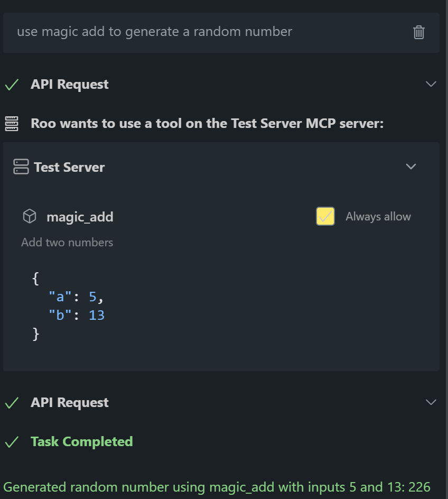This screenshot has width=448, height=499.
Task: Click the generated random number result text
Action: (x=217, y=487)
